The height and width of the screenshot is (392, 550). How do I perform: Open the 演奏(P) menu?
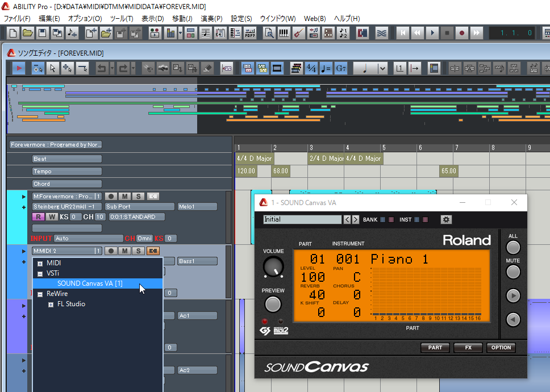(x=211, y=19)
